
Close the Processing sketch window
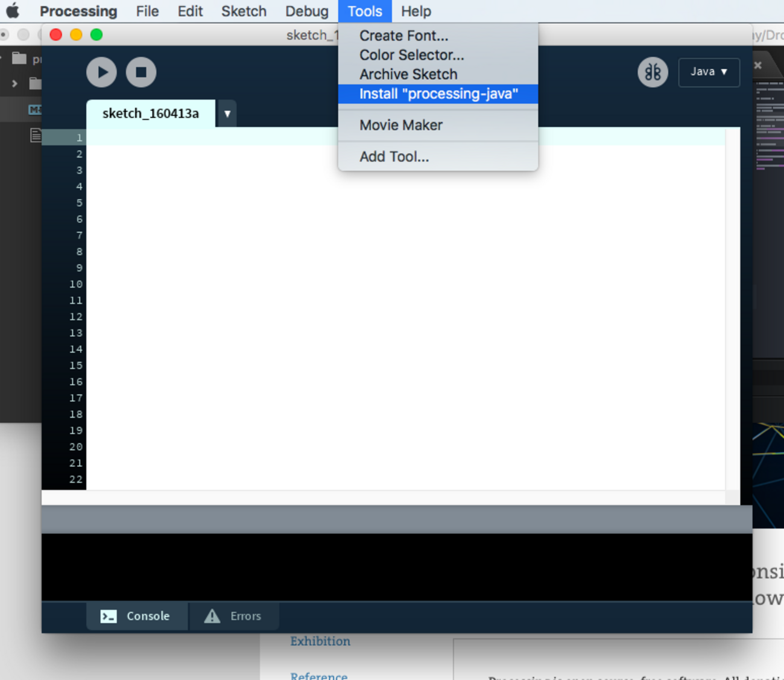point(56,35)
